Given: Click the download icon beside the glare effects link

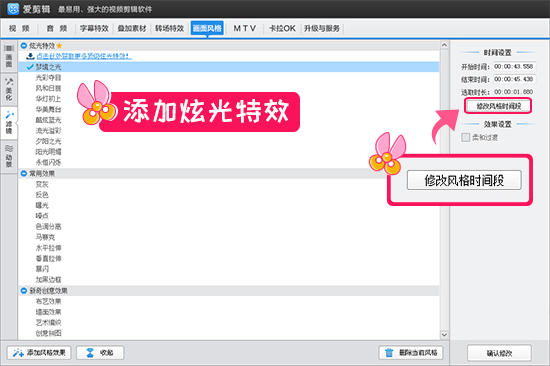Looking at the screenshot, I should tap(31, 56).
